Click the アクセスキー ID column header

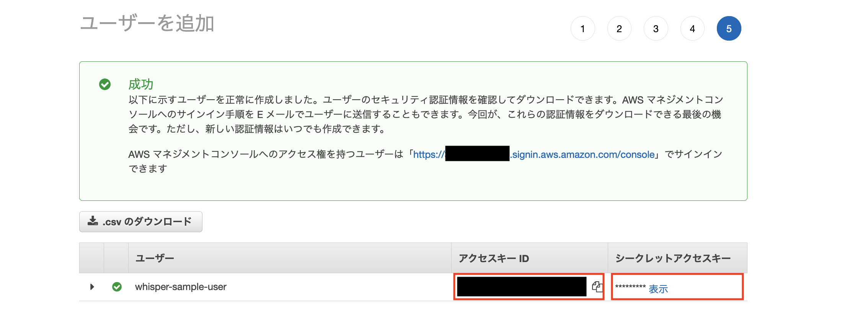494,258
